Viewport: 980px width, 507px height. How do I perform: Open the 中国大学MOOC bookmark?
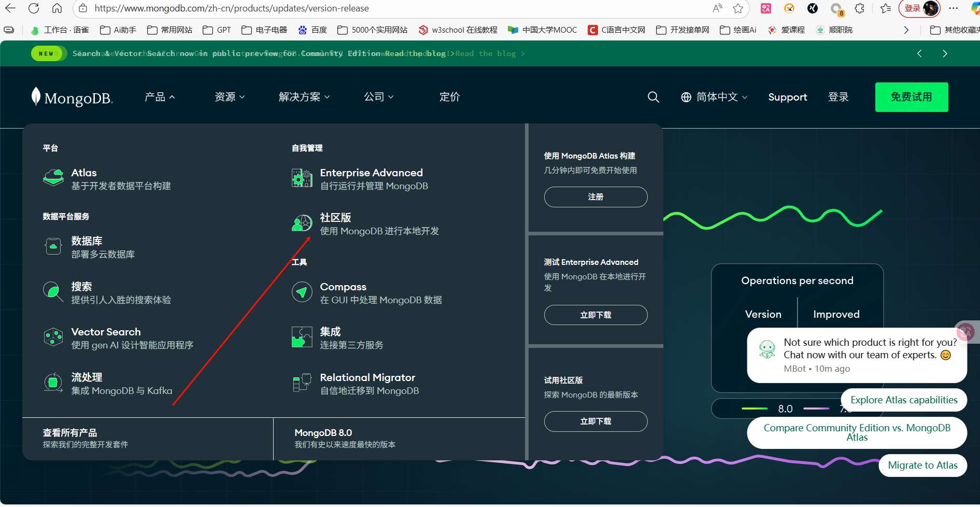[x=543, y=30]
